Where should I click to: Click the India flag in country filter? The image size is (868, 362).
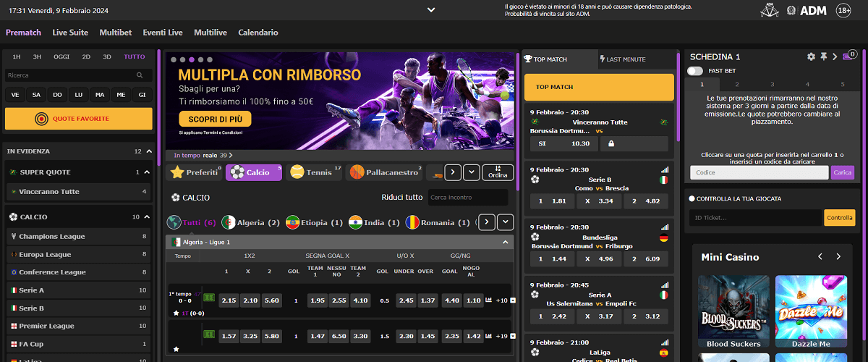tap(355, 222)
